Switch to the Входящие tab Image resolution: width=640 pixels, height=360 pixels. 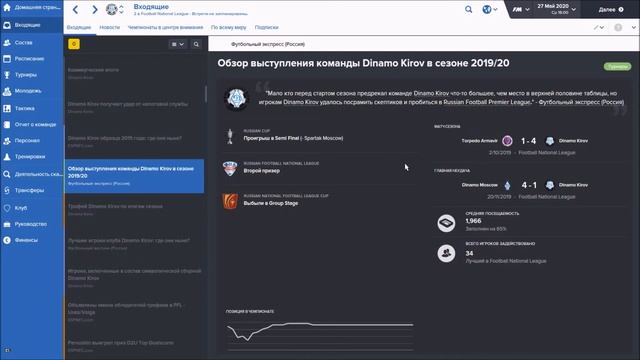(x=79, y=27)
